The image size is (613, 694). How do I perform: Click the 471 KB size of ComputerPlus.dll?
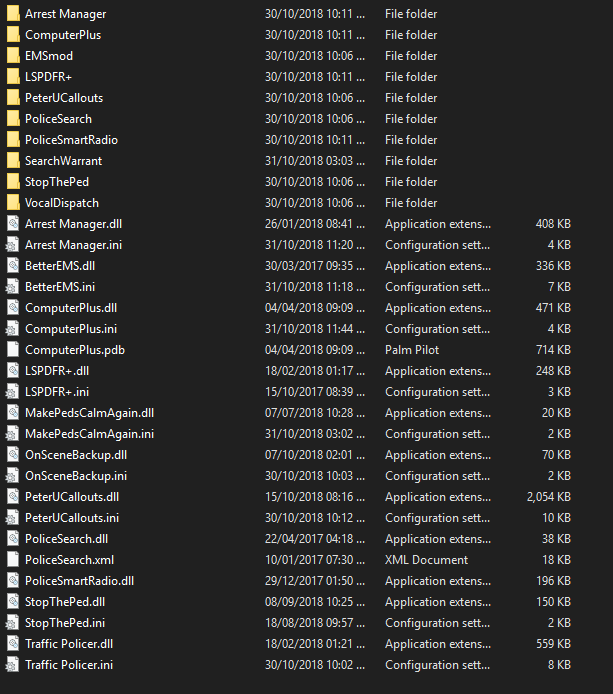coord(553,308)
